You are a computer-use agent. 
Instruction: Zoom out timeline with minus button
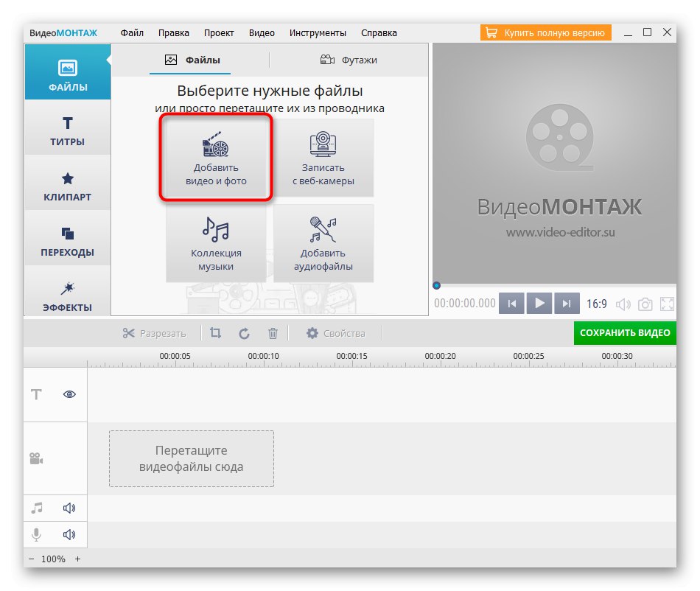tap(31, 559)
